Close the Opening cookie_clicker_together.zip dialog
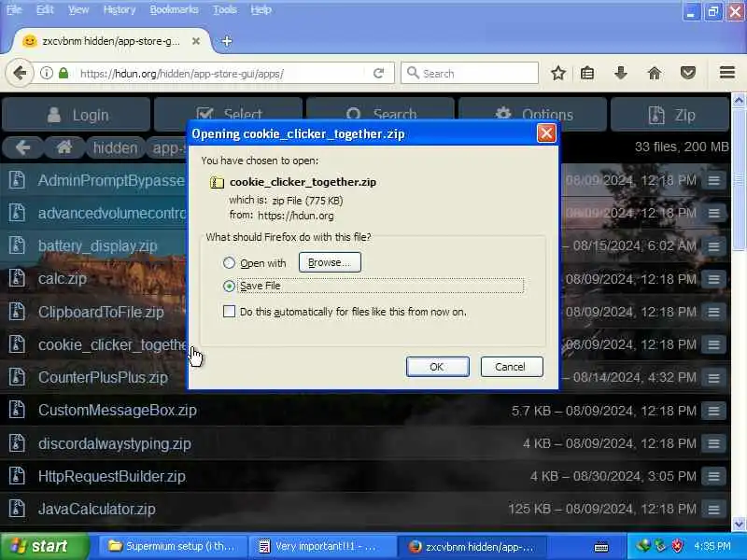 pos(546,133)
